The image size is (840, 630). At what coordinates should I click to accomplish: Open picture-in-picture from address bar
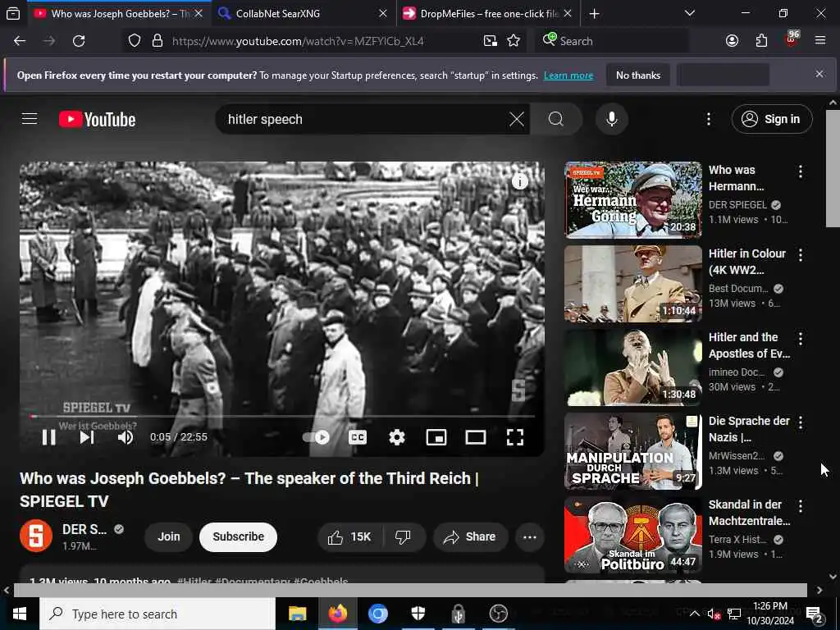click(x=491, y=41)
